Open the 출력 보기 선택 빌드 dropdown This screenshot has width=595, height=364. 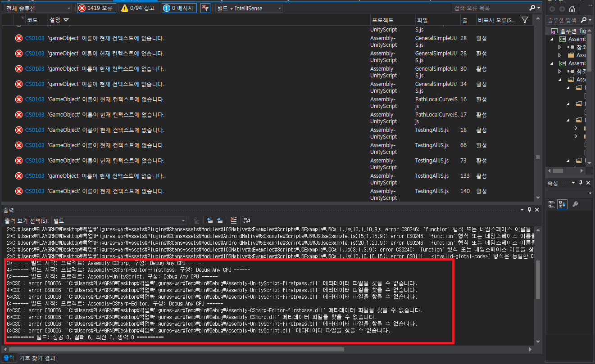(118, 220)
